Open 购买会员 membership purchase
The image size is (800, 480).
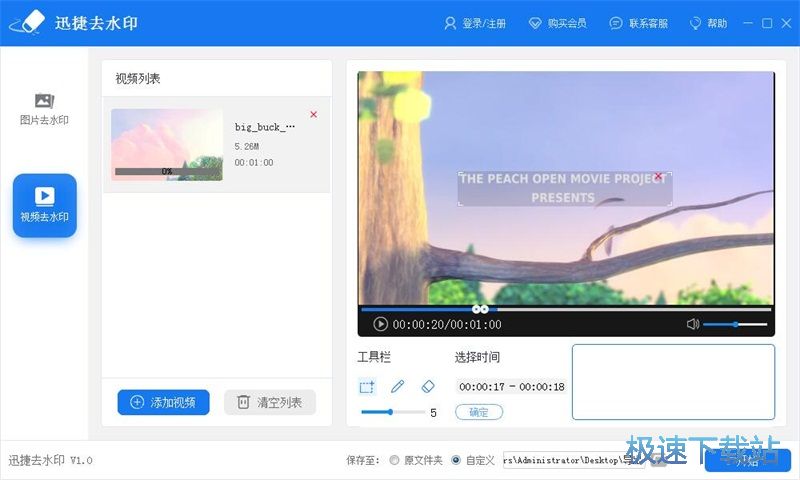[558, 23]
